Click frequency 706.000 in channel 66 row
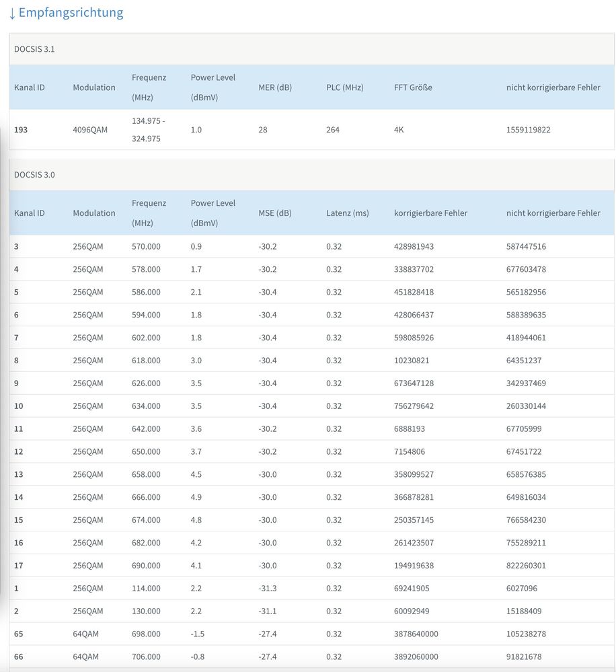Image resolution: width=616 pixels, height=672 pixels. click(146, 657)
